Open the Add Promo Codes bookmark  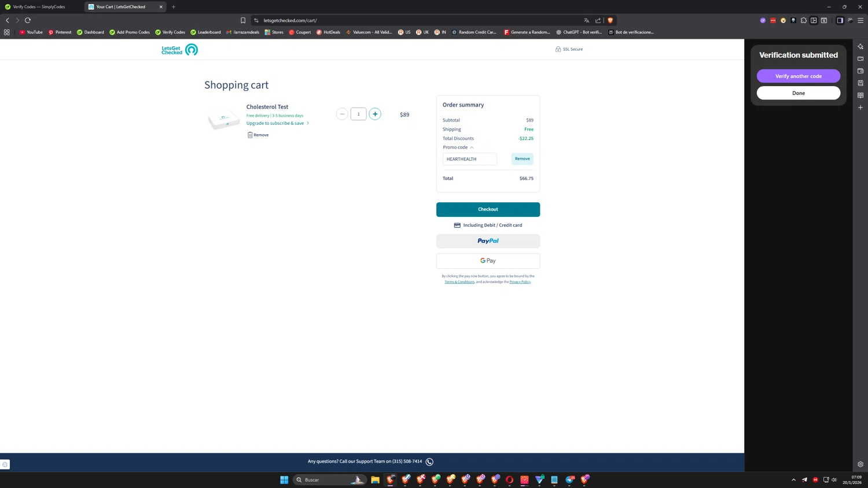pos(130,32)
